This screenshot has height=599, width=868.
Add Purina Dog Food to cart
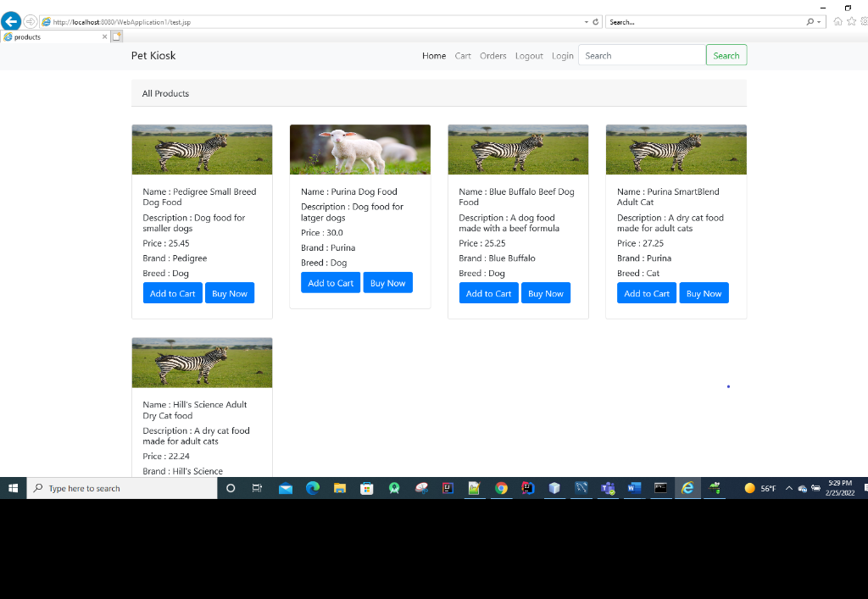coord(331,283)
